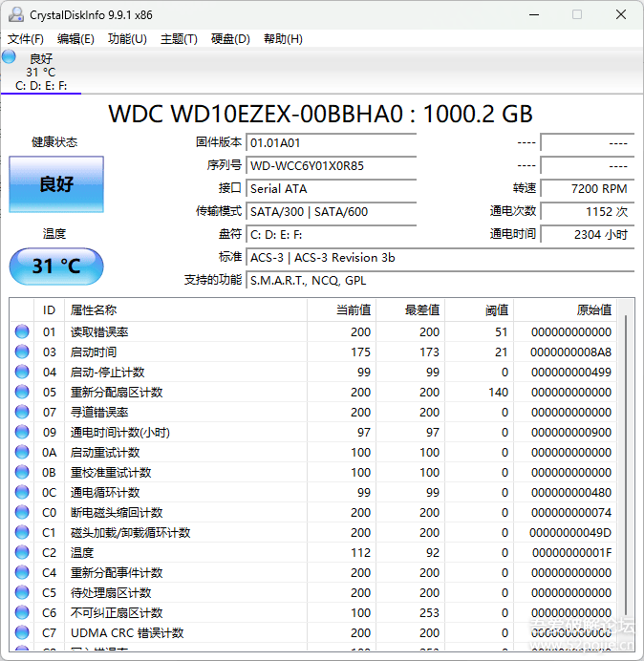Viewport: 644px width, 661px height.
Task: Click the 属性名称 column header
Action: tap(185, 310)
